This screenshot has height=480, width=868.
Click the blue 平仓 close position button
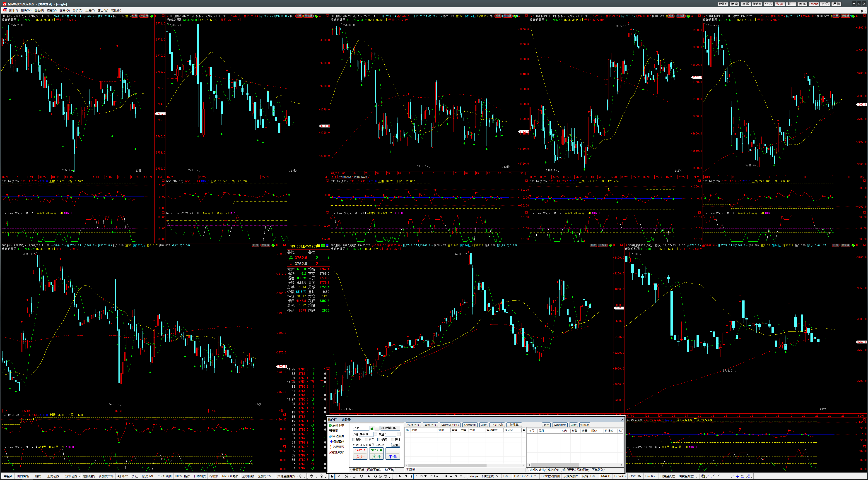coord(393,454)
